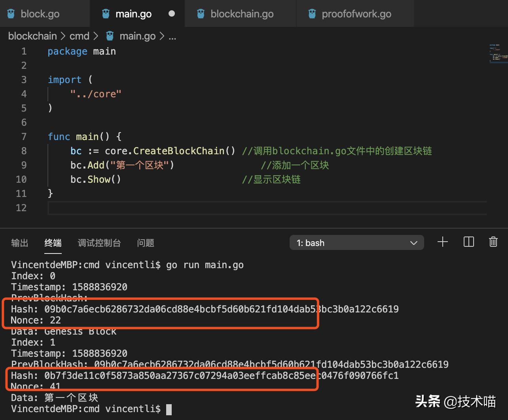Click the Go gopher icon on block.go tab
The image size is (508, 420).
click(x=11, y=14)
